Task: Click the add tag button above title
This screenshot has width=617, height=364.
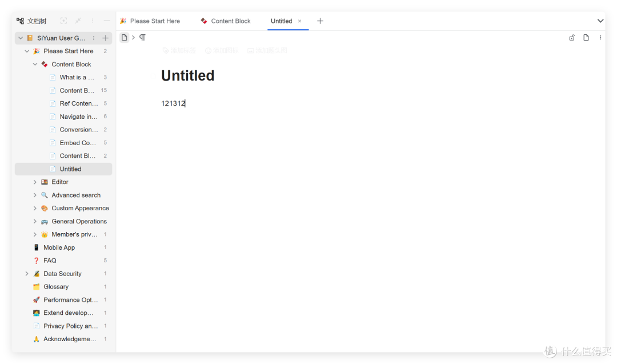Action: coord(179,51)
